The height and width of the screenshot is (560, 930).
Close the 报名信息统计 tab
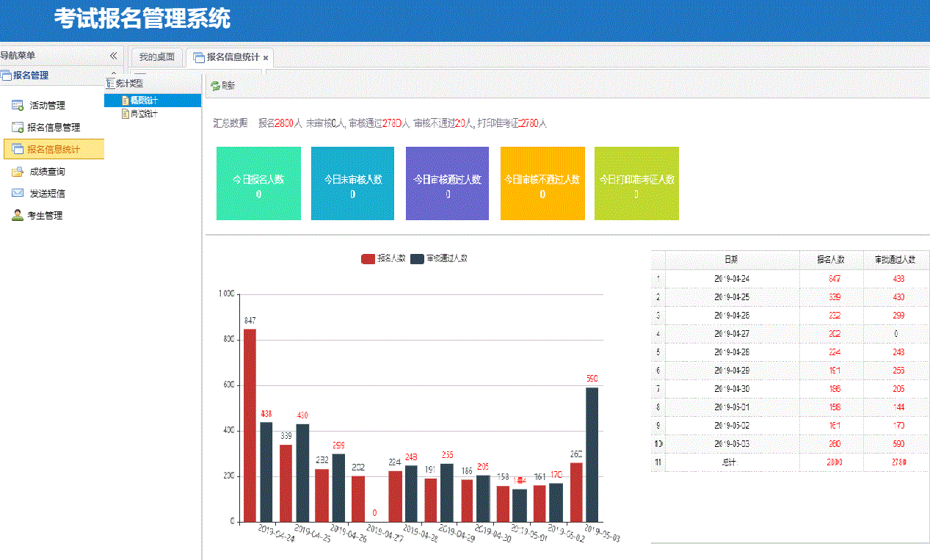coord(266,58)
